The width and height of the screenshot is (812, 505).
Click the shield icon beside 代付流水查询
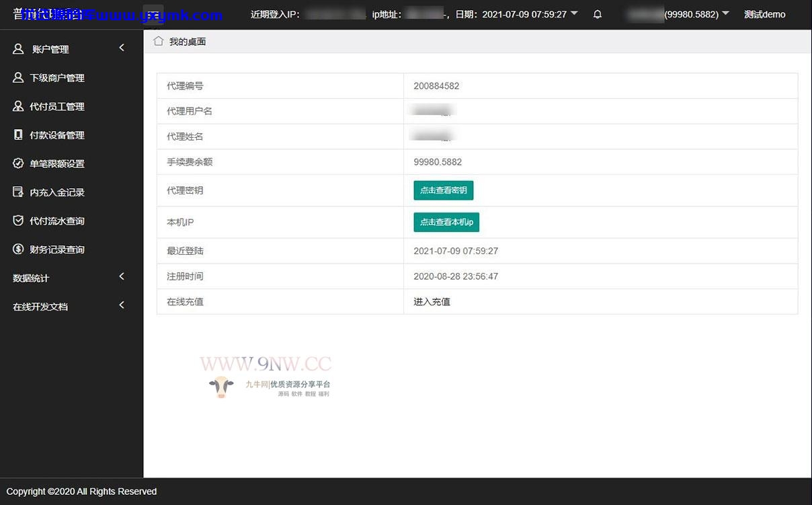click(x=18, y=221)
